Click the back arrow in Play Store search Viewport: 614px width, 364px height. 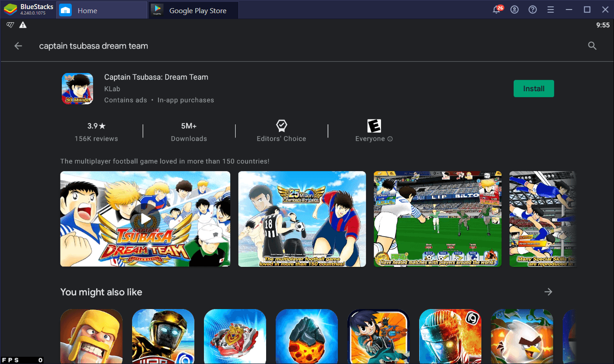(x=18, y=46)
